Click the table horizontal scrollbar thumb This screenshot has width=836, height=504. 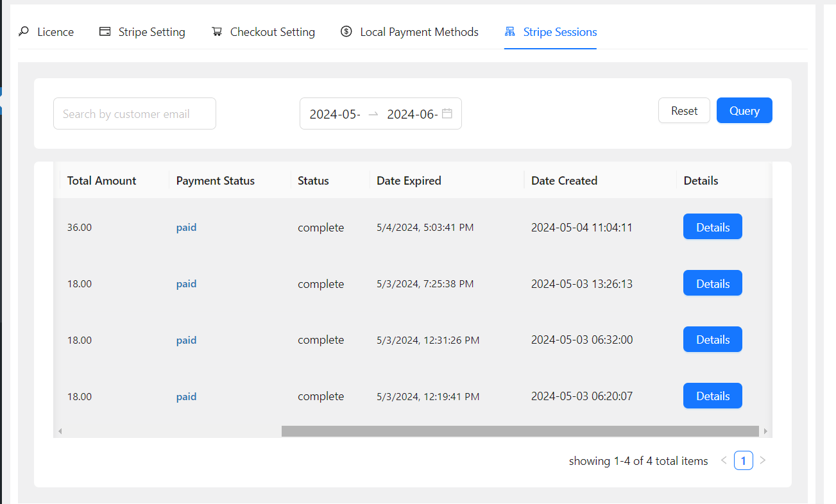click(520, 431)
